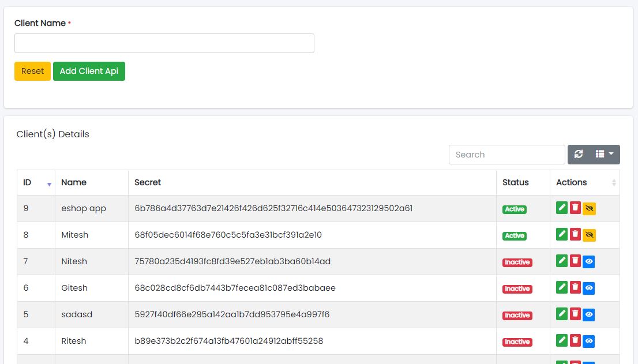Sort table by ID column
Viewport: 638px width, 364px height.
pos(36,182)
